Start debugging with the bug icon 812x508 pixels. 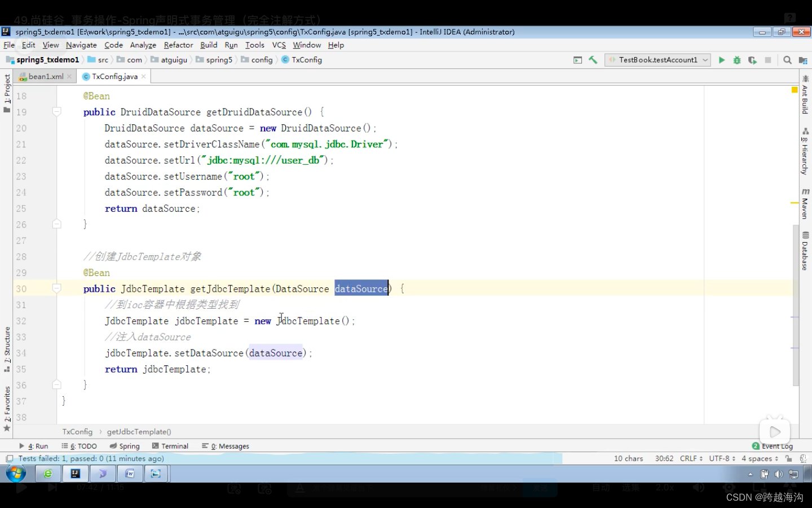[736, 60]
